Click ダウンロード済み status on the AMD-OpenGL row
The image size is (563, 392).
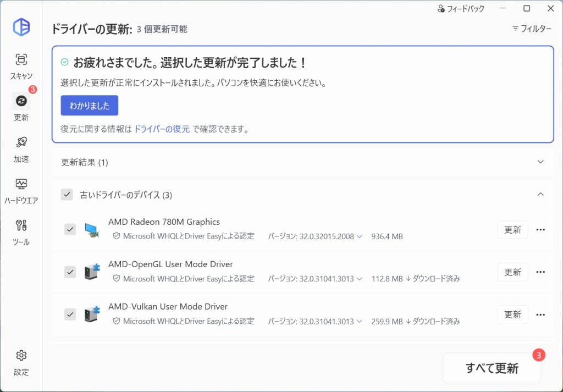[433, 279]
